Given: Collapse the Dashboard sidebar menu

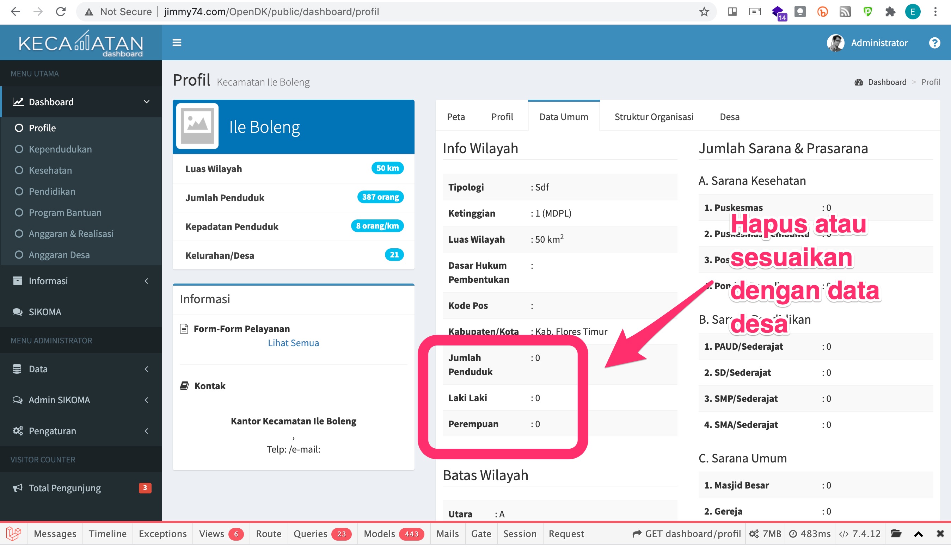Looking at the screenshot, I should [147, 101].
